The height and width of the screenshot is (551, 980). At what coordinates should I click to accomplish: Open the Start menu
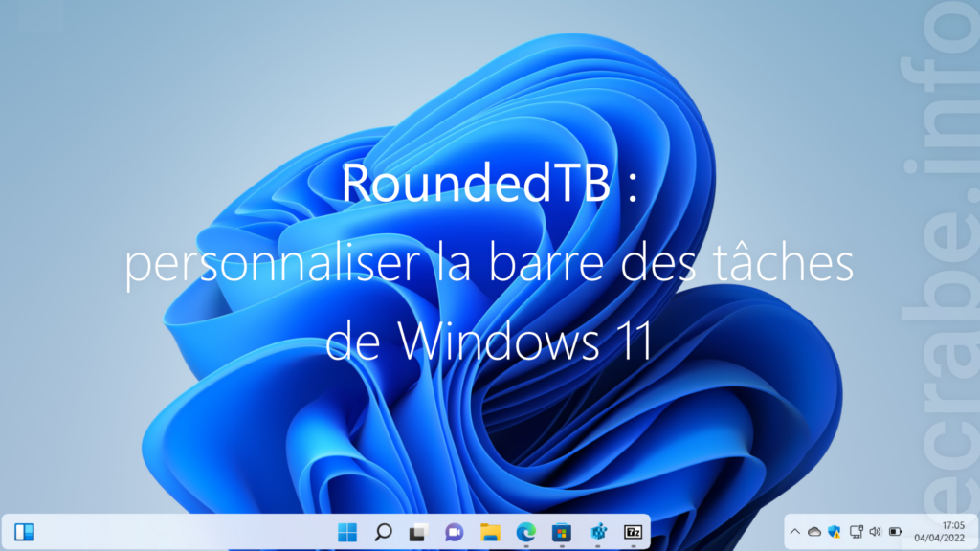[x=347, y=533]
